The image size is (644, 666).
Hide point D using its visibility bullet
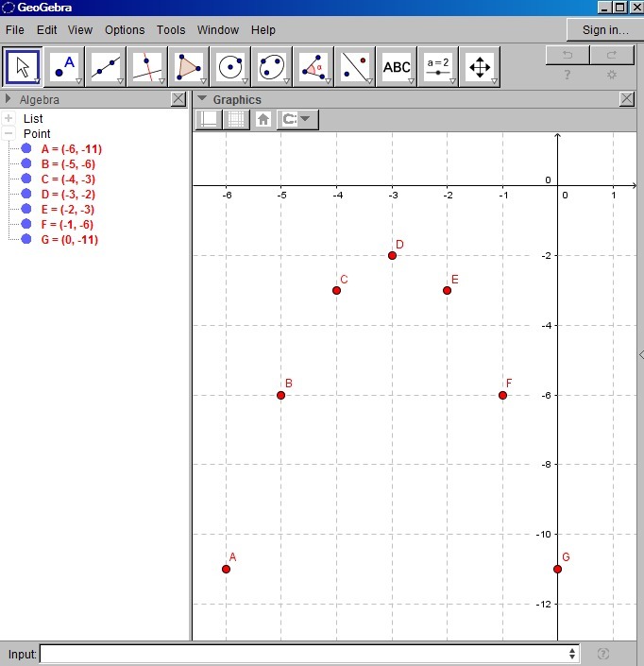click(26, 195)
